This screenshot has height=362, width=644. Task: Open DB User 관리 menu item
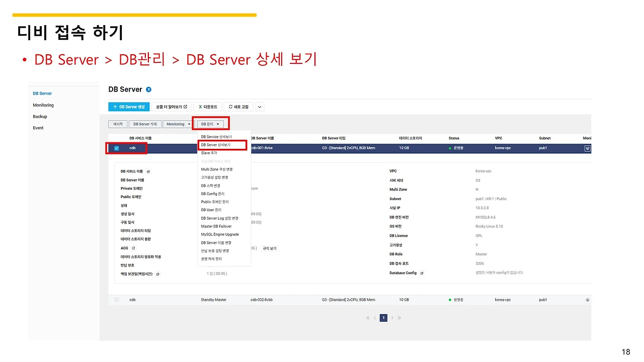click(211, 210)
